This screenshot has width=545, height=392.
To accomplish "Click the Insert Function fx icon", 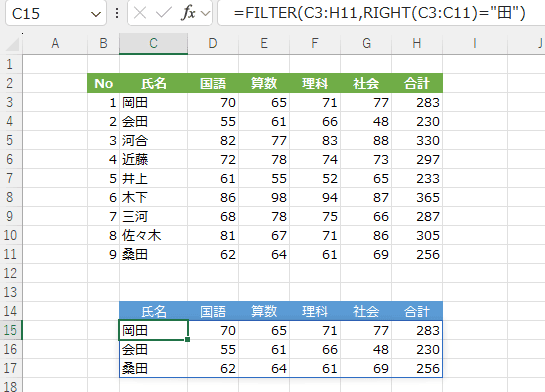I will pos(188,13).
